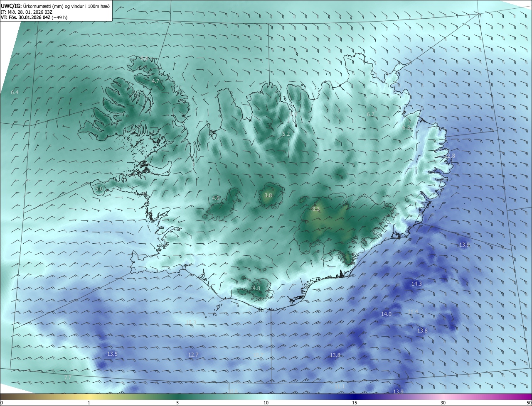Viewport: 532px width, 406px height.
Task: Click the 5.2 value label
Action: (x=286, y=134)
